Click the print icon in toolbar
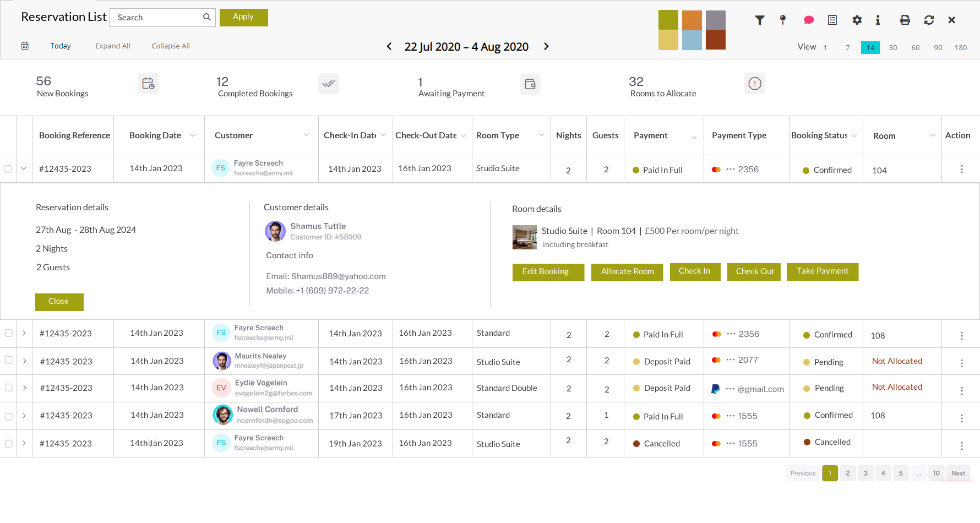The width and height of the screenshot is (980, 523). click(x=905, y=20)
